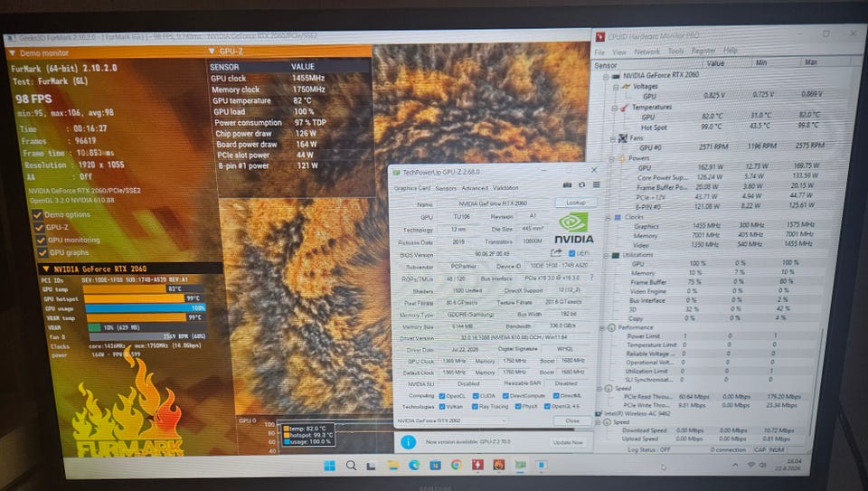This screenshot has height=491, width=868.
Task: Click the GPU-Z green taskbar icon
Action: click(521, 465)
